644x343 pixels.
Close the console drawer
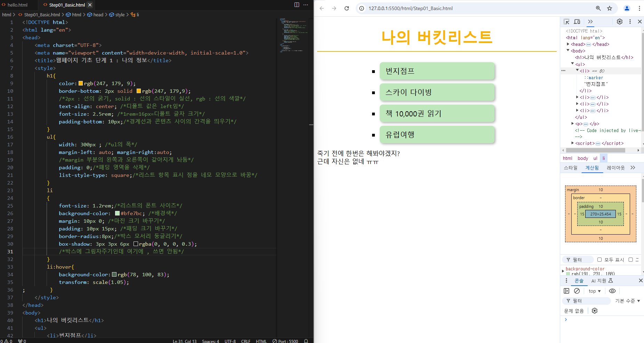tap(641, 280)
